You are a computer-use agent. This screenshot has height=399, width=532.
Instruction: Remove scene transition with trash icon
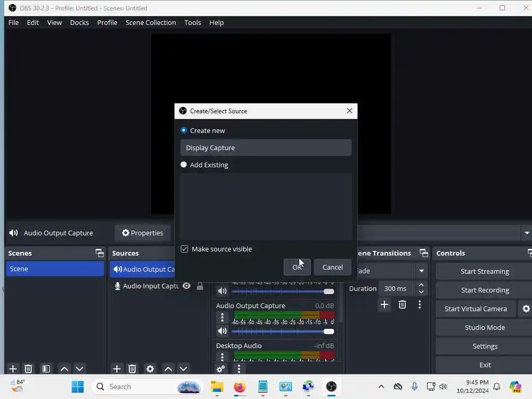pyautogui.click(x=403, y=304)
